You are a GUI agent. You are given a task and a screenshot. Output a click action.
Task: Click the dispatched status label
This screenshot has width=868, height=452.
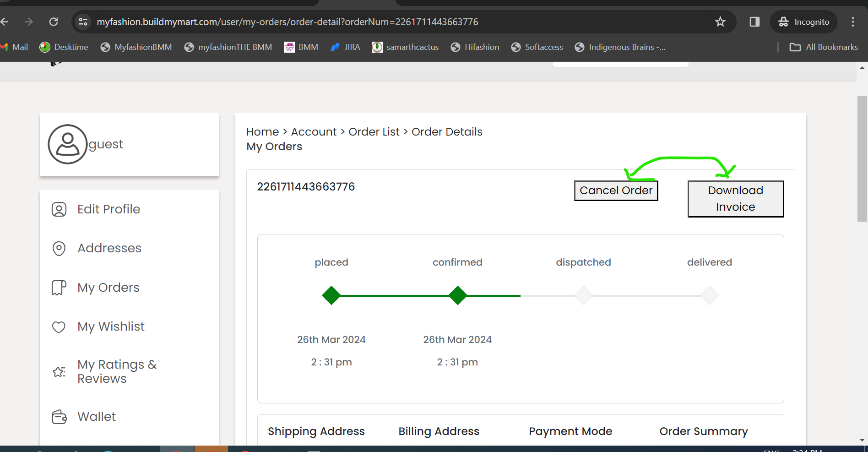583,262
